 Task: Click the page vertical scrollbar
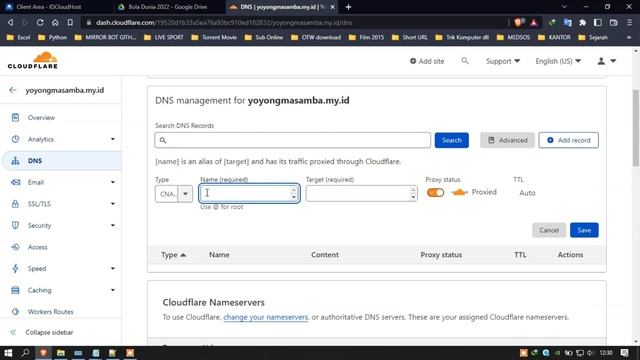[x=636, y=128]
